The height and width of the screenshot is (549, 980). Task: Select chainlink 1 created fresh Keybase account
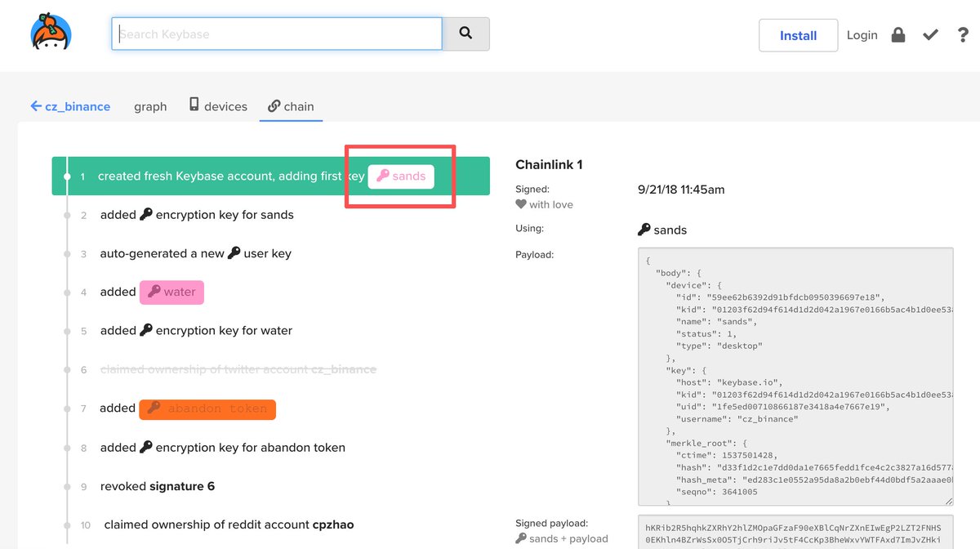[x=270, y=176]
